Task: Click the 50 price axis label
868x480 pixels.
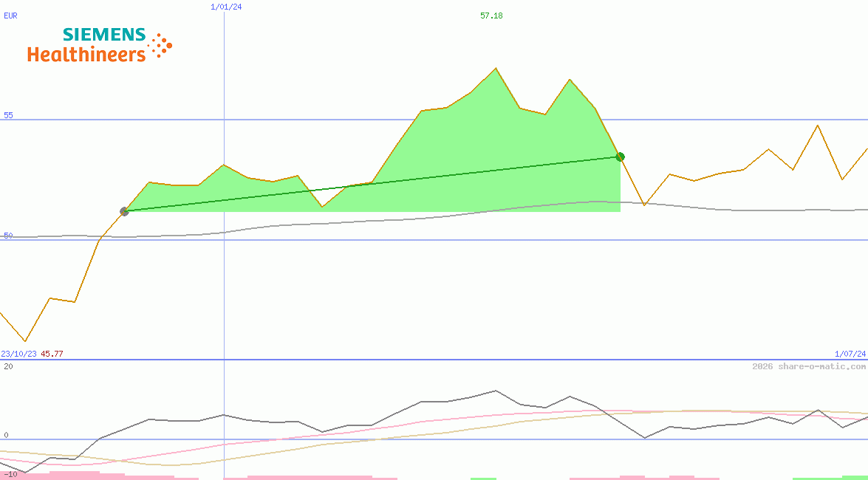Action: point(8,236)
